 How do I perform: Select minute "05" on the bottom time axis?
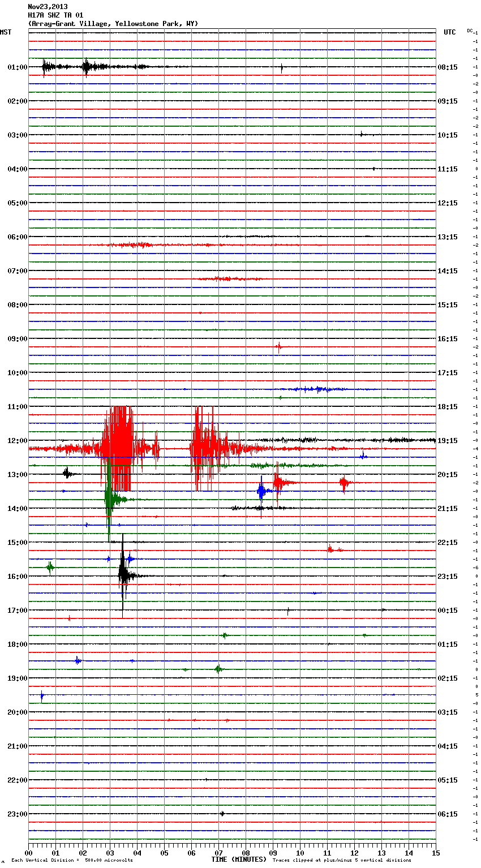pos(164,853)
